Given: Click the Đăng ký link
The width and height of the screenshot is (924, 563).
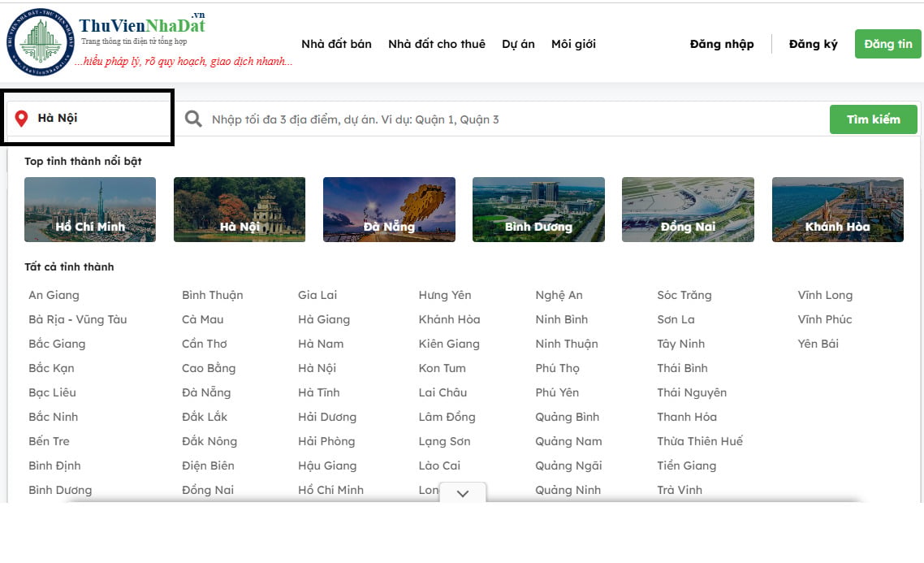Looking at the screenshot, I should point(813,44).
